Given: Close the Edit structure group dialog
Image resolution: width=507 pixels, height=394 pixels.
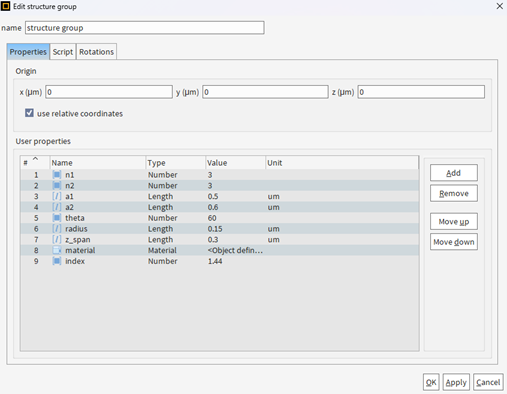Looking at the screenshot, I should click(x=499, y=6).
